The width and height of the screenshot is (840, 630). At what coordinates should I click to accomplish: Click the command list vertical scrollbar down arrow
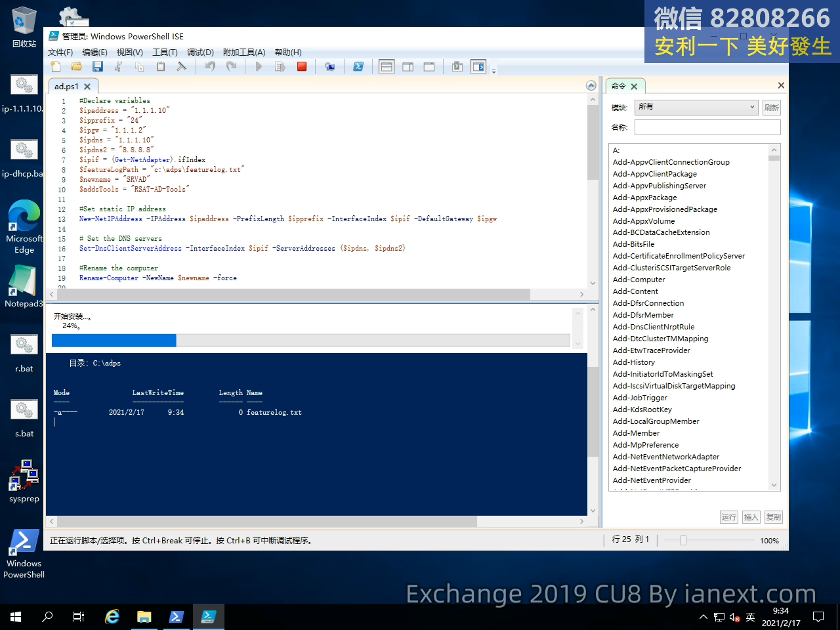(774, 485)
